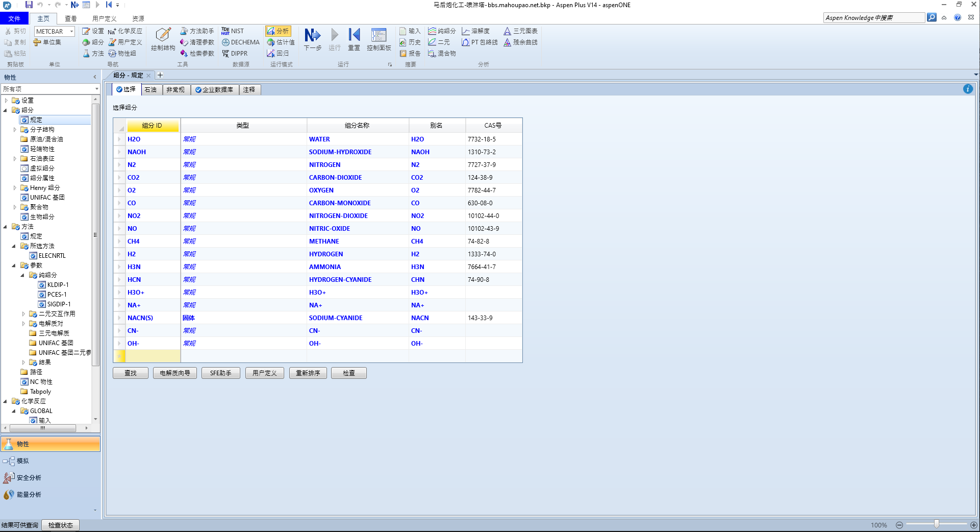Switch to the 注释 (Comments) tab

(x=249, y=90)
